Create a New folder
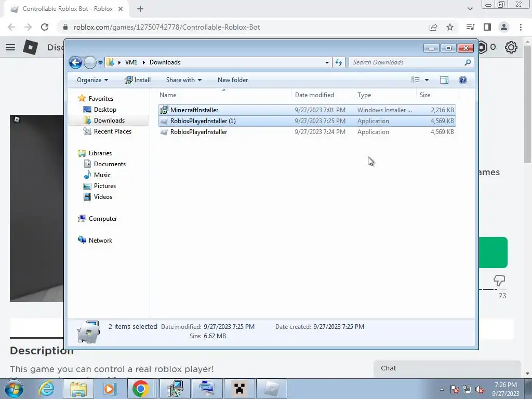 point(233,80)
